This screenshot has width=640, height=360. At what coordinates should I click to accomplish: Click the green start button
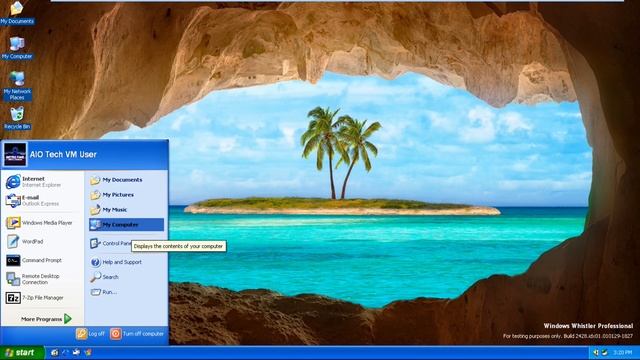(22, 353)
